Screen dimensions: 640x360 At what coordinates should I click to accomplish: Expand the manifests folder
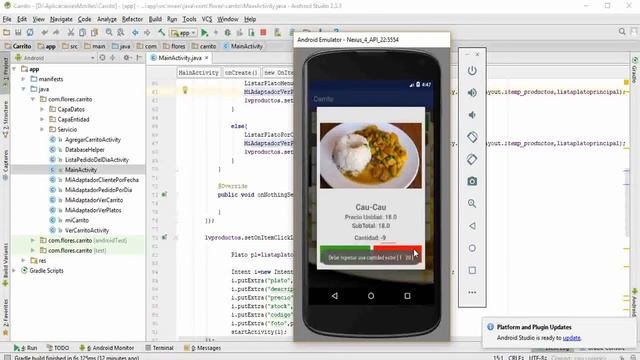[24, 79]
